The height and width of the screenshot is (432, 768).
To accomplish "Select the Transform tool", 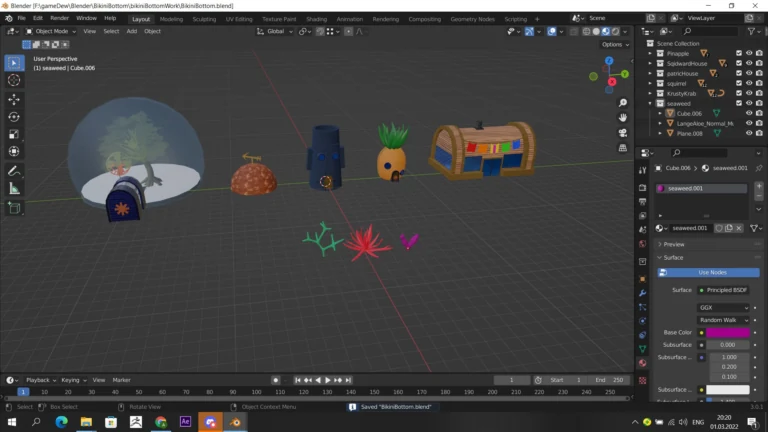I will (x=14, y=151).
